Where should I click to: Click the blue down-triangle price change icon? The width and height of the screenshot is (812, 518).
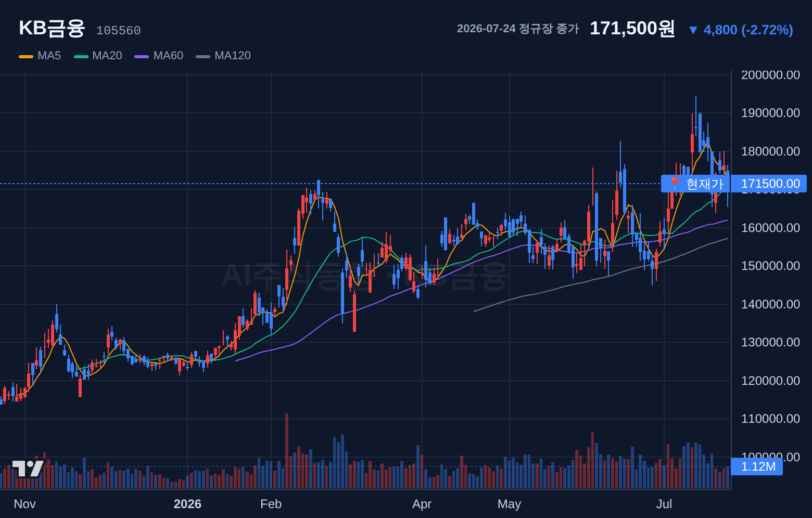(x=693, y=30)
